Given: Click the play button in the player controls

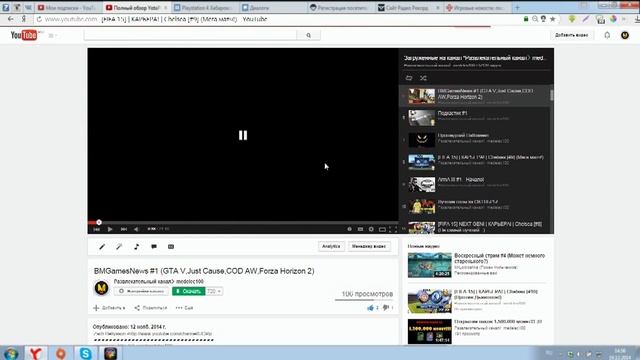Looking at the screenshot, I should (x=110, y=229).
